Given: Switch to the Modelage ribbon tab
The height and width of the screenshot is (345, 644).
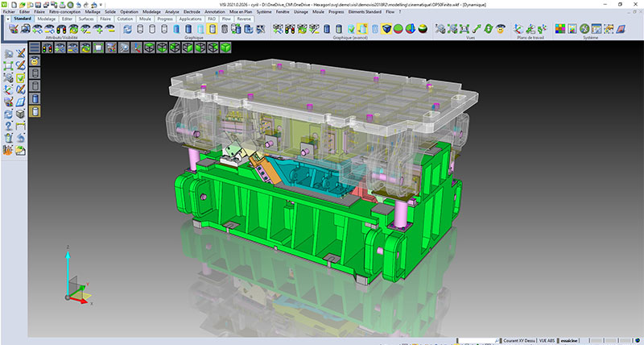Looking at the screenshot, I should pyautogui.click(x=47, y=19).
